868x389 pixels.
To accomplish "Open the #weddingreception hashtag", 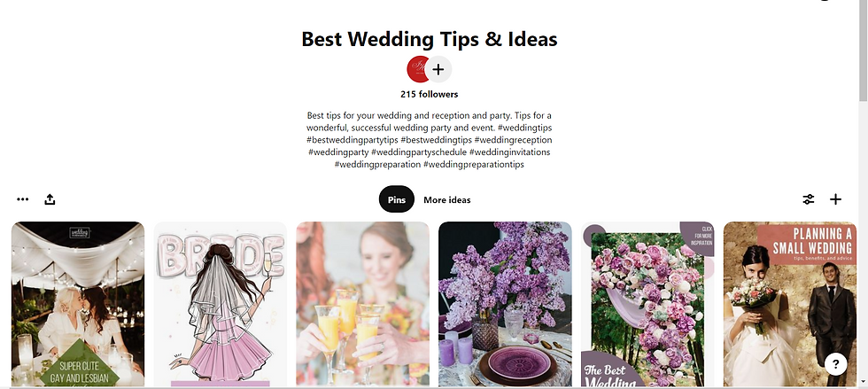I will (513, 140).
